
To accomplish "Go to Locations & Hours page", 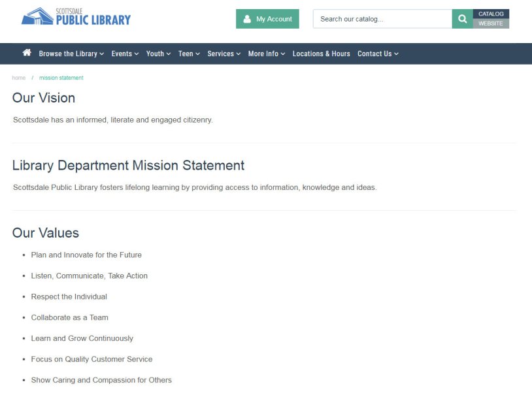I will [x=321, y=54].
